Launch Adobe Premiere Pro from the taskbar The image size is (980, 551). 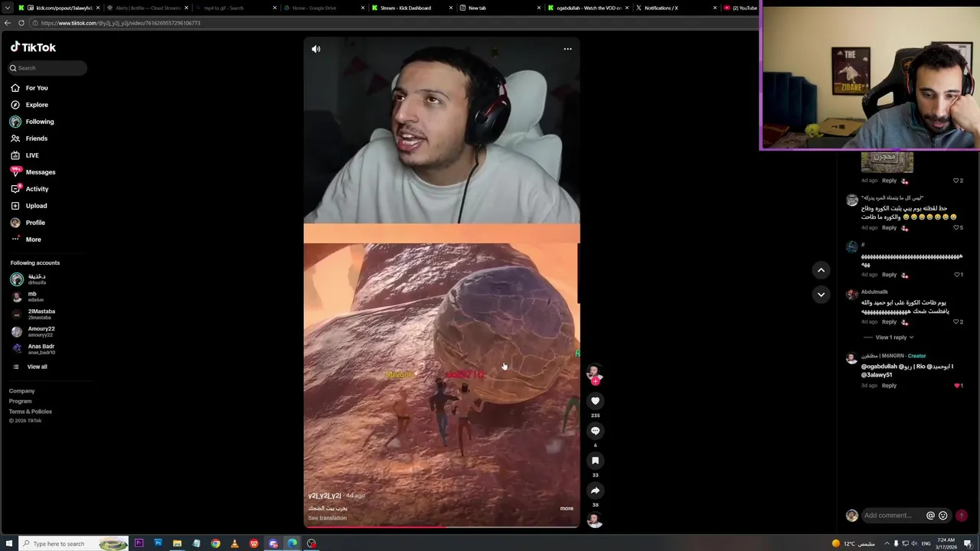(x=139, y=543)
